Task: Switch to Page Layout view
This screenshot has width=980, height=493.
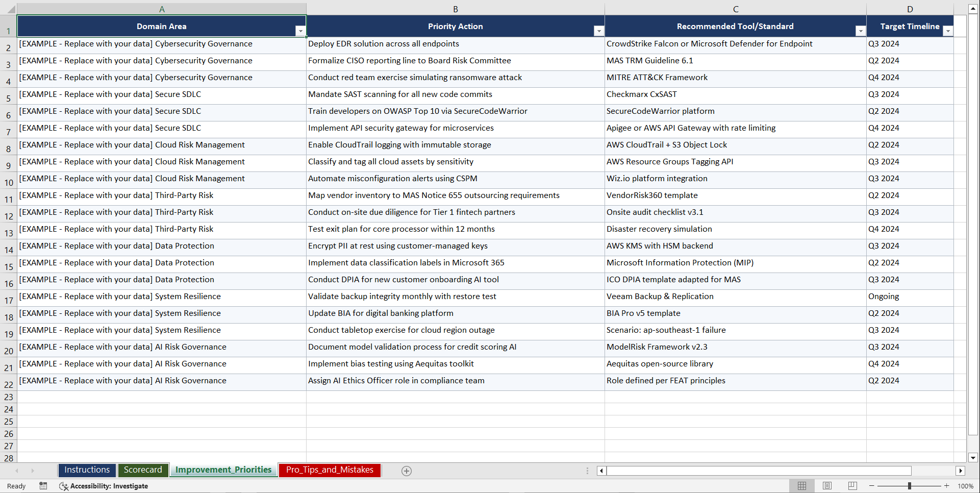Action: pyautogui.click(x=827, y=485)
